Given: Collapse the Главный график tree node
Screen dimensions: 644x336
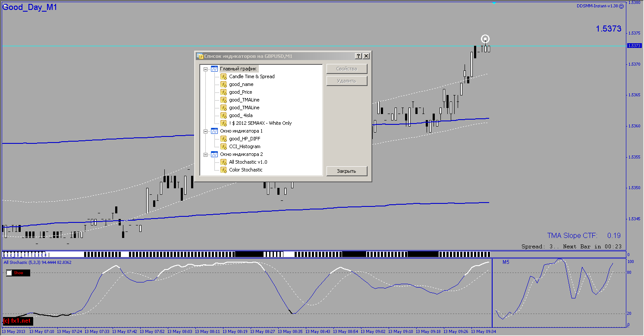Looking at the screenshot, I should pyautogui.click(x=205, y=69).
